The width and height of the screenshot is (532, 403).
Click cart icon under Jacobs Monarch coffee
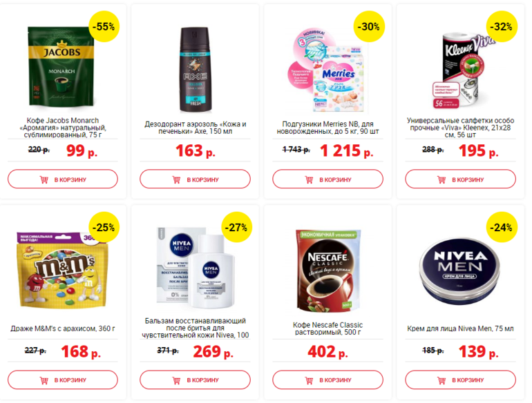[x=44, y=179]
